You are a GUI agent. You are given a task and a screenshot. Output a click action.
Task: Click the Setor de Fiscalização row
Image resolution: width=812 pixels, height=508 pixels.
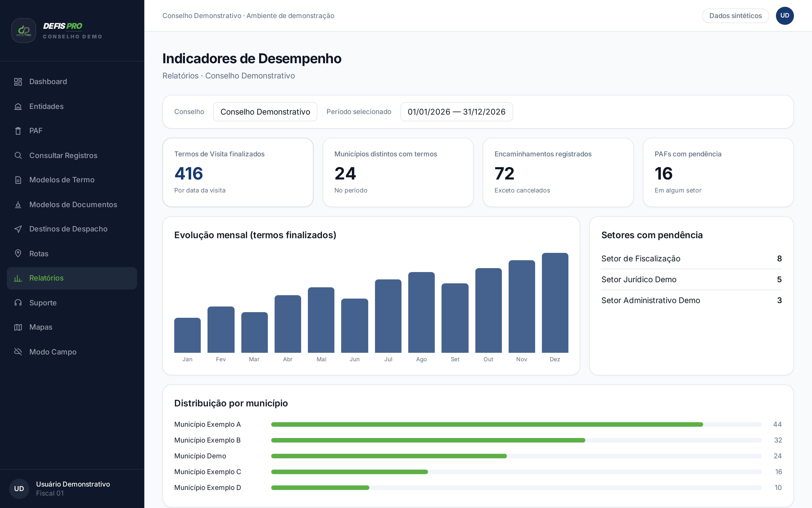692,259
